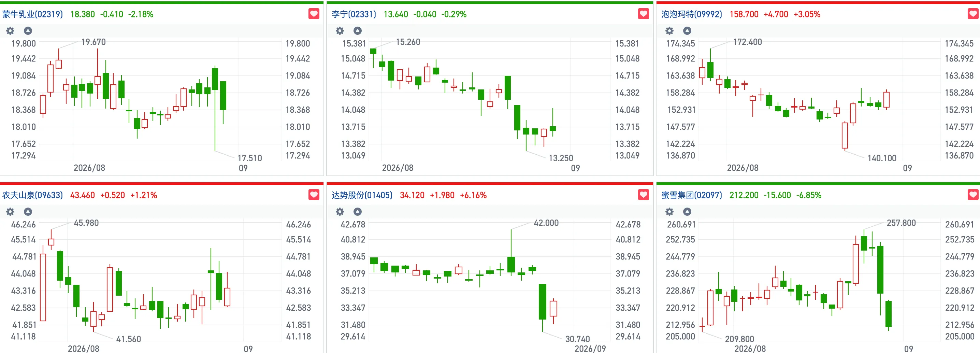Click 达势股份 price change +1.980
The height and width of the screenshot is (353, 980).
click(x=442, y=195)
